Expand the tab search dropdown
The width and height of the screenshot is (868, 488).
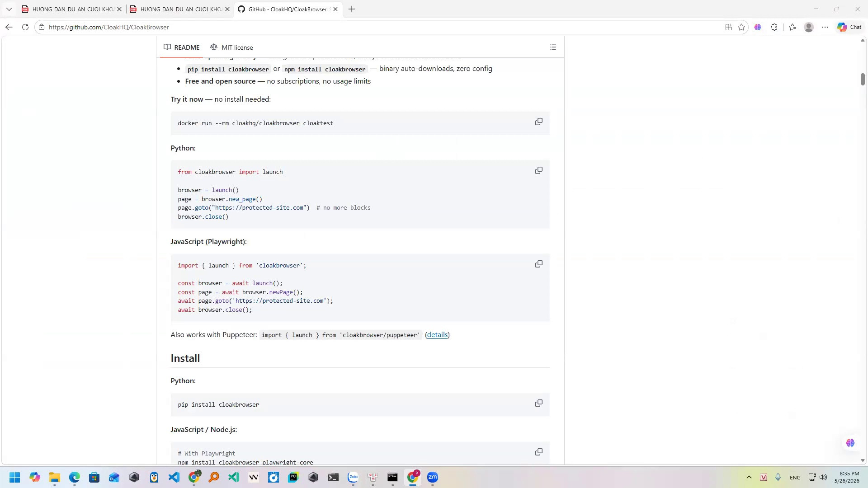pyautogui.click(x=9, y=9)
